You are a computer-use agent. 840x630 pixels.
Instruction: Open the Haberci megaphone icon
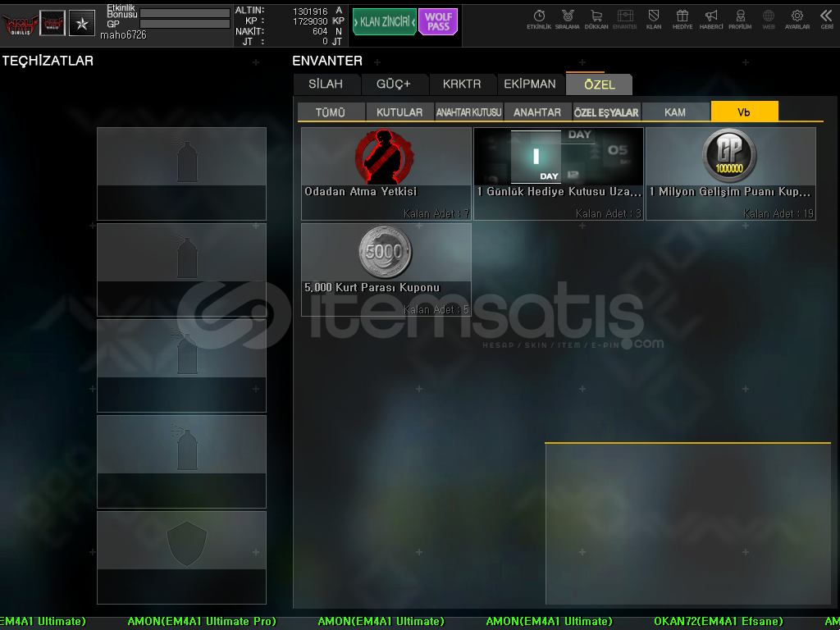[711, 19]
